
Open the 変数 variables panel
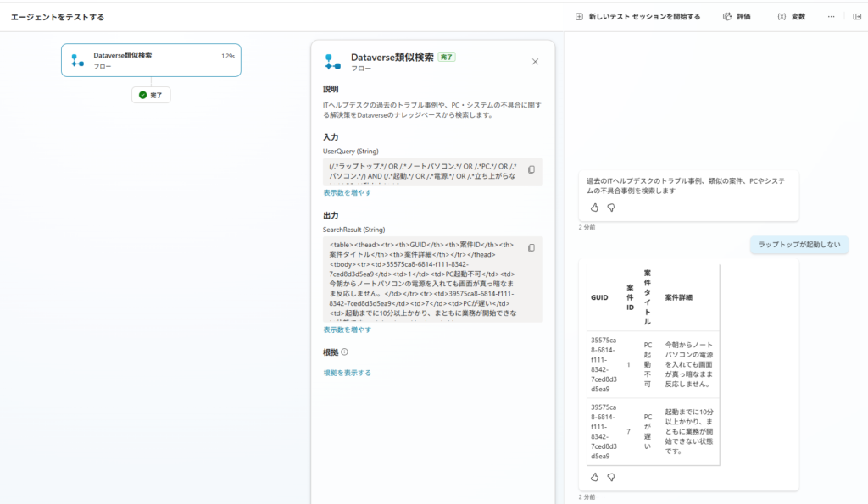click(x=791, y=17)
